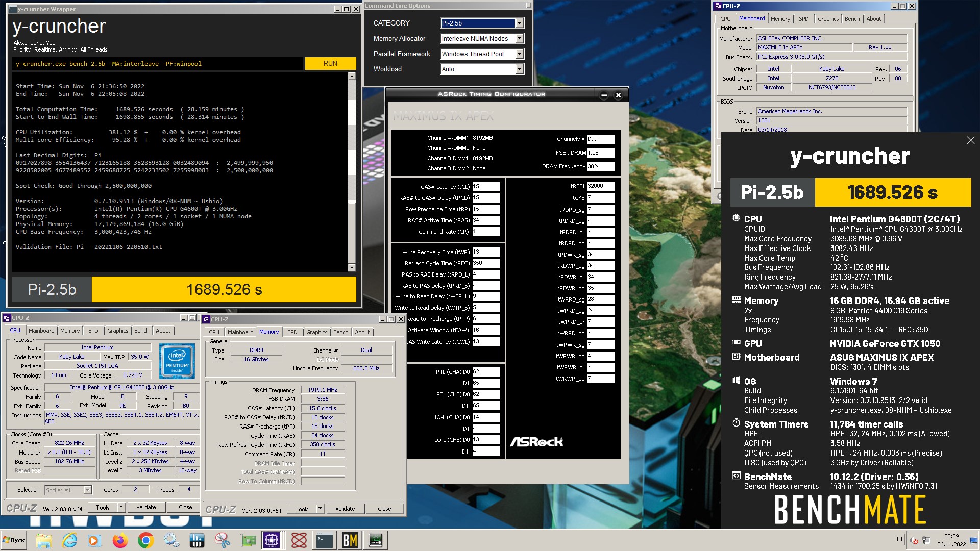Click the Motherboard section icon in BenchMate panel

[x=736, y=357]
